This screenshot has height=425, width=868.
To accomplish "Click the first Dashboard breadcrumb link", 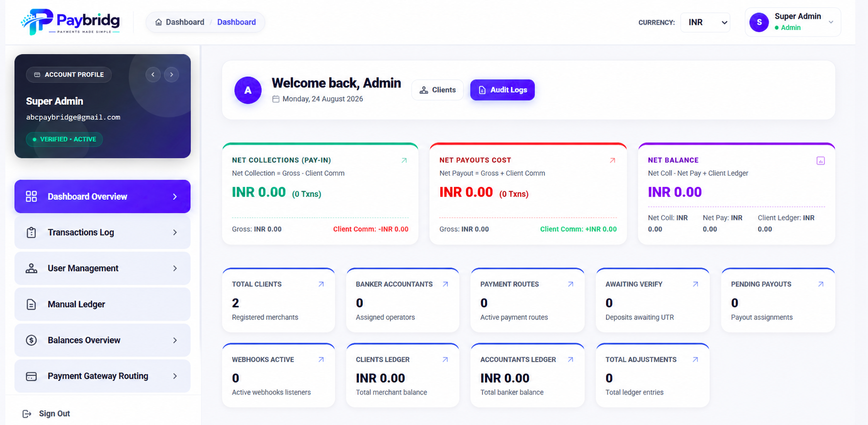I will point(185,22).
